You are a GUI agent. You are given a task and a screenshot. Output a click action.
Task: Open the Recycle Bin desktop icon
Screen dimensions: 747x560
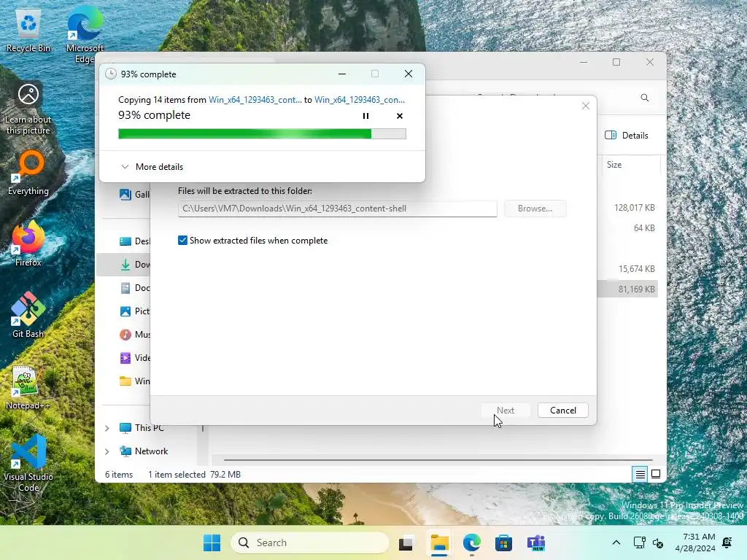click(x=28, y=31)
